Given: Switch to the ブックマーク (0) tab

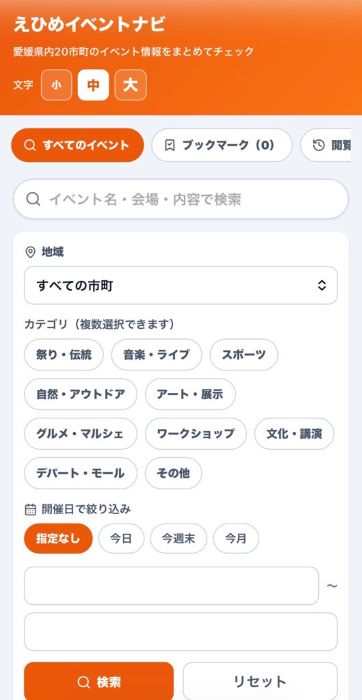Looking at the screenshot, I should click(222, 145).
